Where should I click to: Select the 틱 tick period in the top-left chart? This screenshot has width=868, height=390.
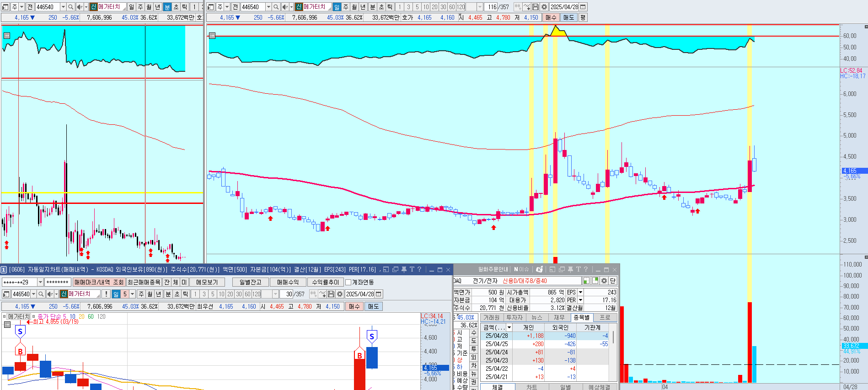tap(185, 7)
